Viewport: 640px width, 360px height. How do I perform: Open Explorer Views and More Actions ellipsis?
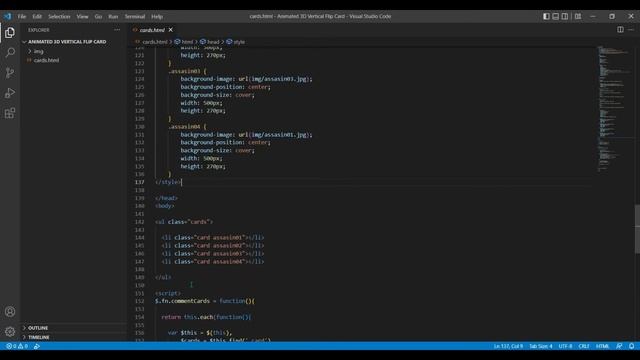[x=117, y=30]
